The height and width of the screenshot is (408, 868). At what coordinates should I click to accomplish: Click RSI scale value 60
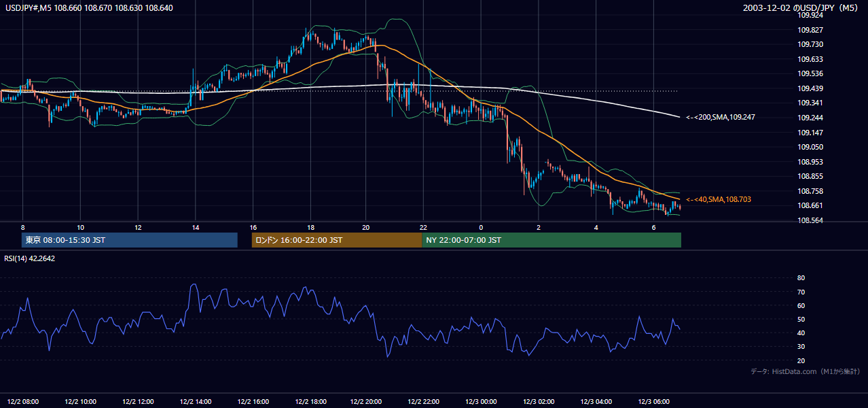click(801, 305)
